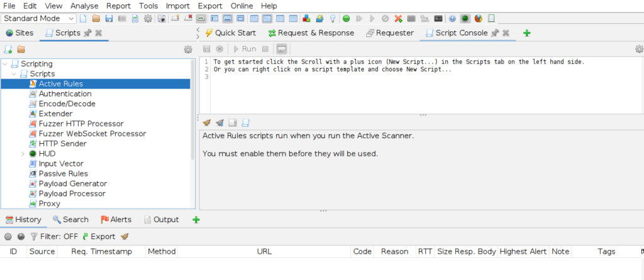Click the History filter funnel icon
Screen dimensions: 644x280
tap(34, 237)
